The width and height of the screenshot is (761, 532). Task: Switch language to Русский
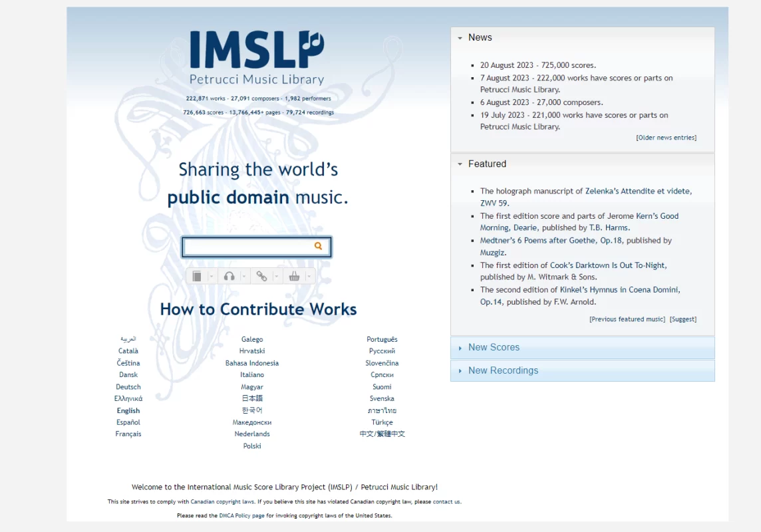tap(382, 351)
